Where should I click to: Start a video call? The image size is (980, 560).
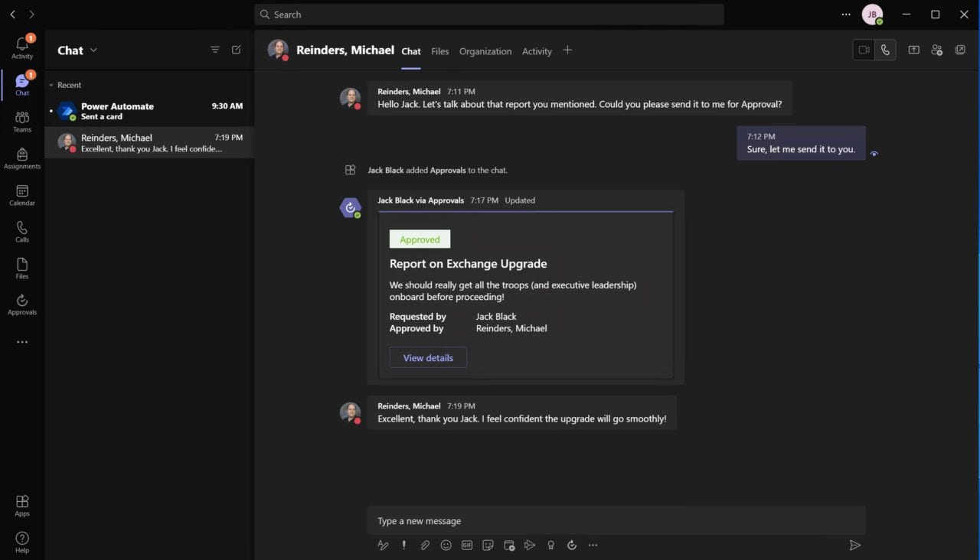864,50
